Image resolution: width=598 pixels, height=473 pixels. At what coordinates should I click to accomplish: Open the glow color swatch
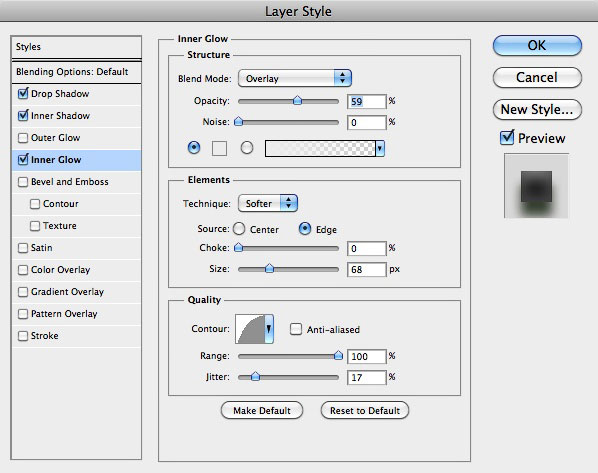pos(219,148)
